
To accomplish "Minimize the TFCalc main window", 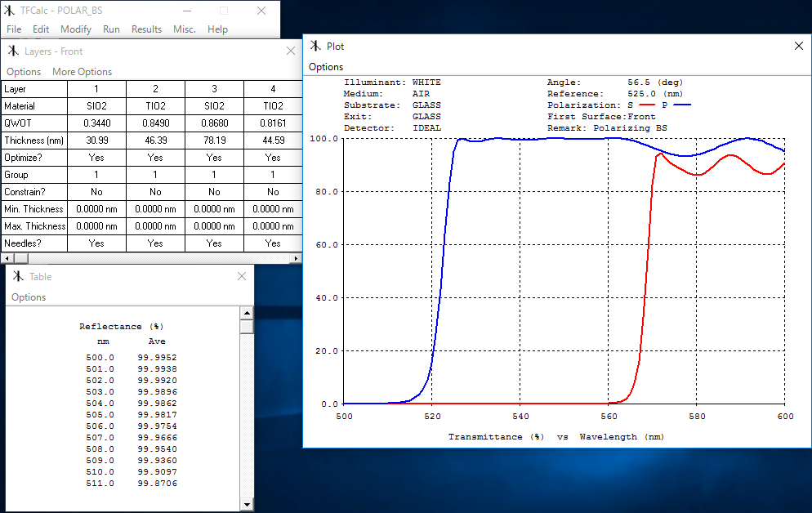I will [187, 11].
